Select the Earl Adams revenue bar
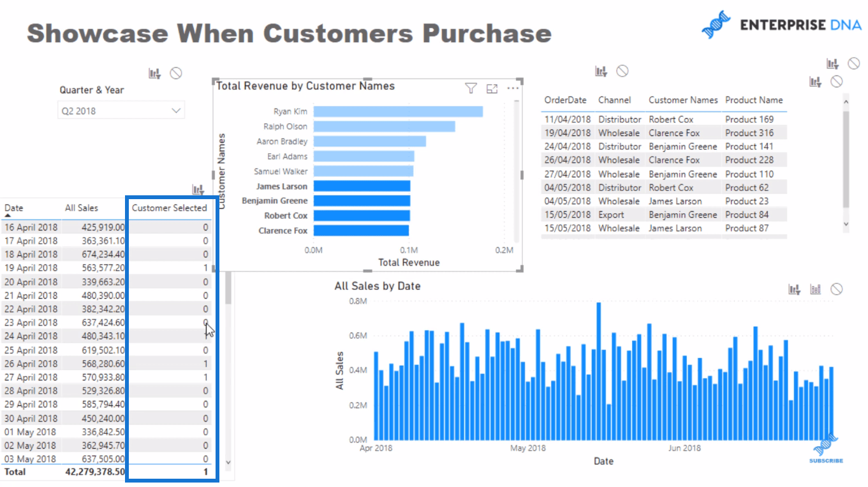 [364, 156]
